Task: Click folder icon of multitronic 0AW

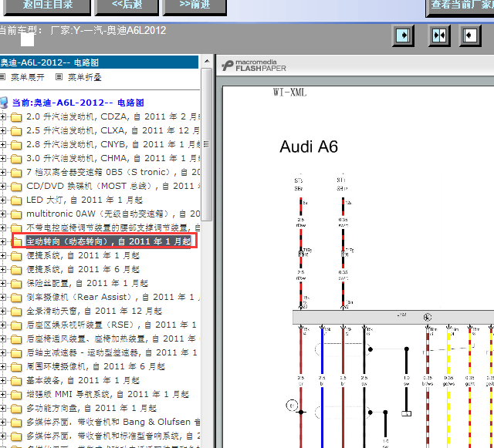Action: [16, 214]
